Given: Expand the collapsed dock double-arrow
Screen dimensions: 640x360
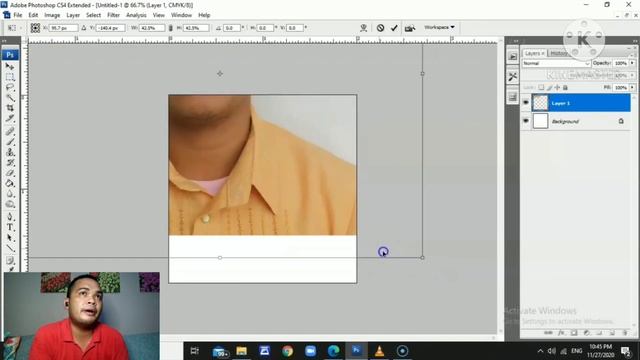Looking at the screenshot, I should coord(516,41).
